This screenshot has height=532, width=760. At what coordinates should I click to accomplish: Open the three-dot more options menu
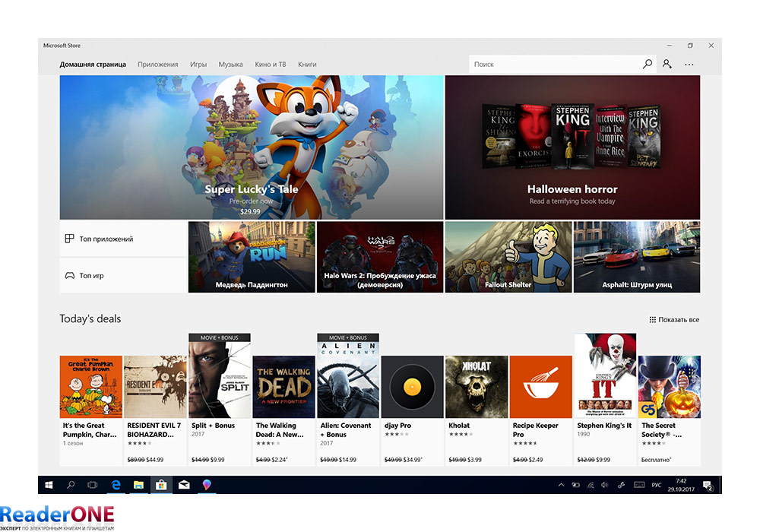689,65
